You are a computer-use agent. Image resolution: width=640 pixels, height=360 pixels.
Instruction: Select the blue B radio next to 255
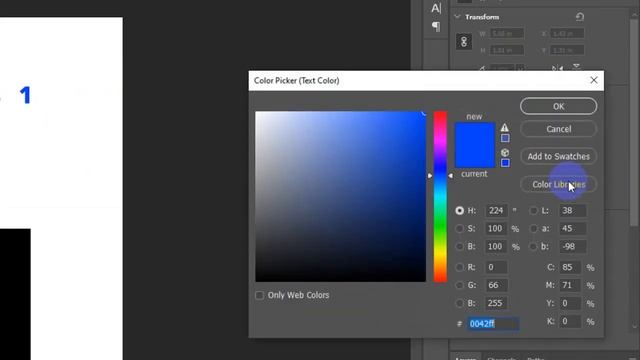pyautogui.click(x=460, y=303)
